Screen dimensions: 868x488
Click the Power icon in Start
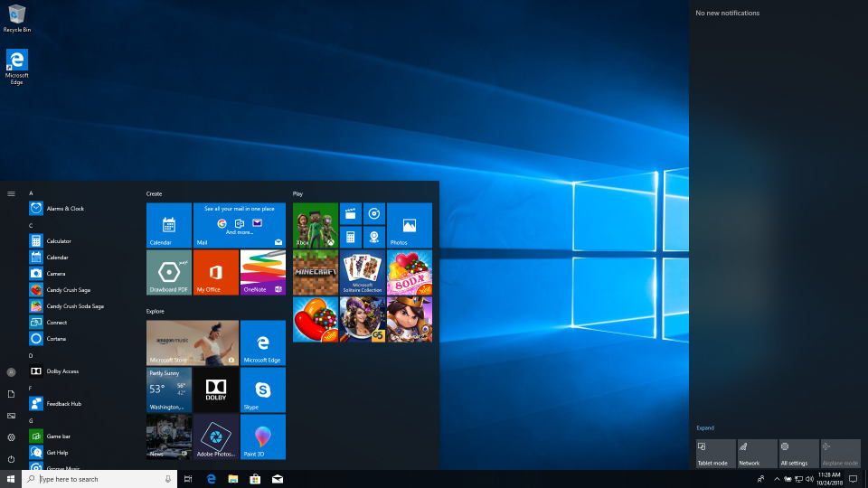11,459
